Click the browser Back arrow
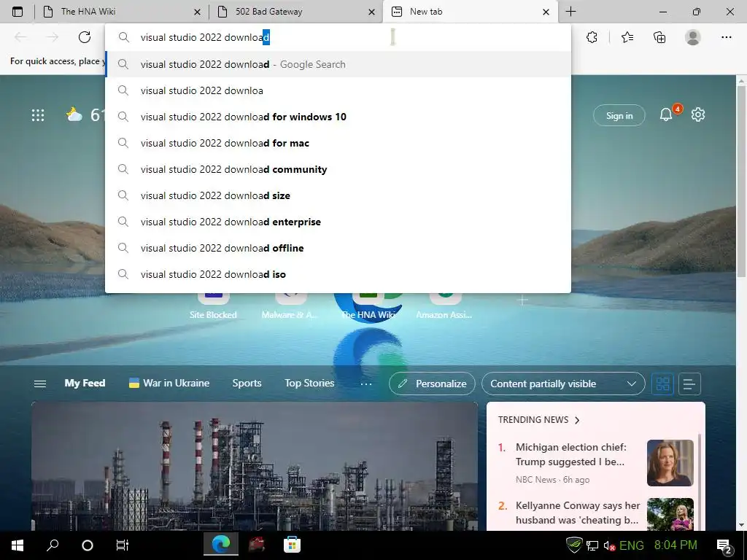The image size is (747, 560). [20, 37]
